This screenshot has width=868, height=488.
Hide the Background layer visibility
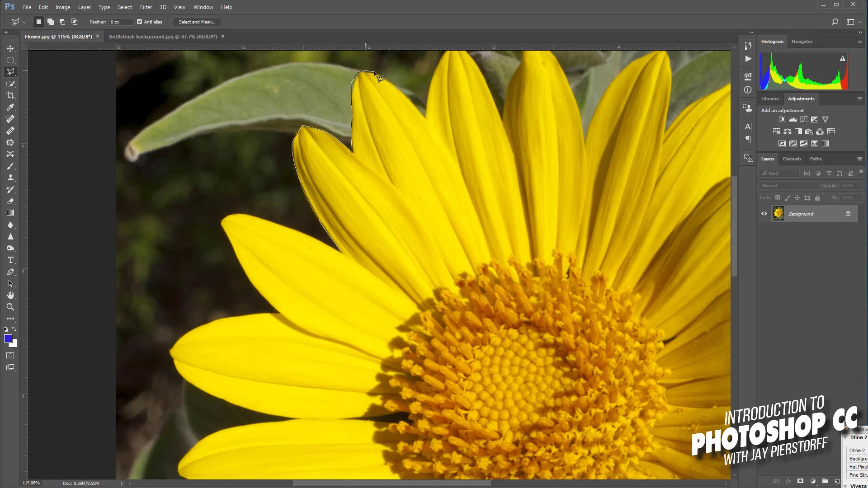coord(764,213)
